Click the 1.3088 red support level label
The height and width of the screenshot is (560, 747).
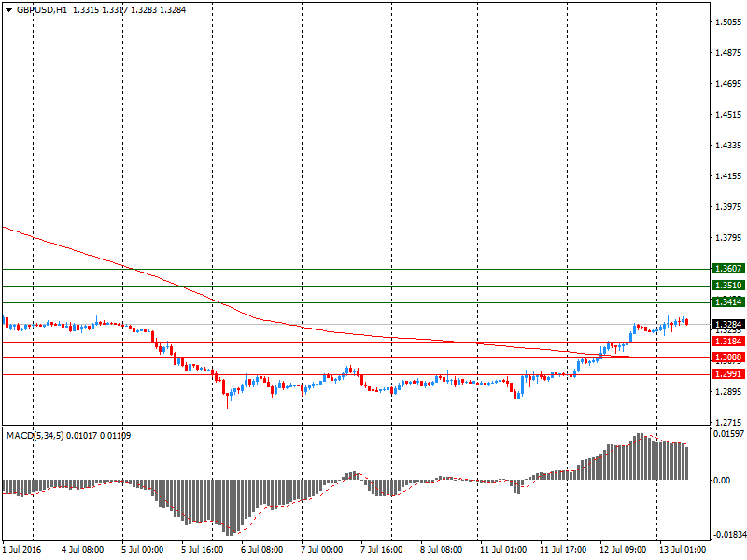728,357
